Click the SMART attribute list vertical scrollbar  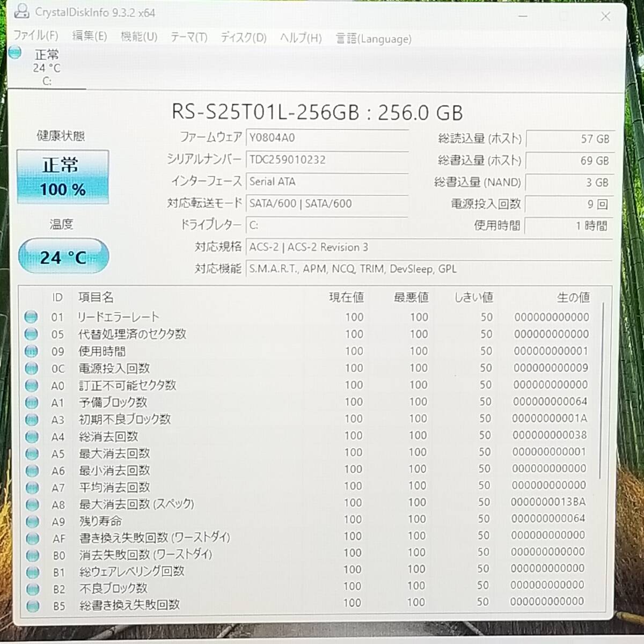click(x=602, y=392)
